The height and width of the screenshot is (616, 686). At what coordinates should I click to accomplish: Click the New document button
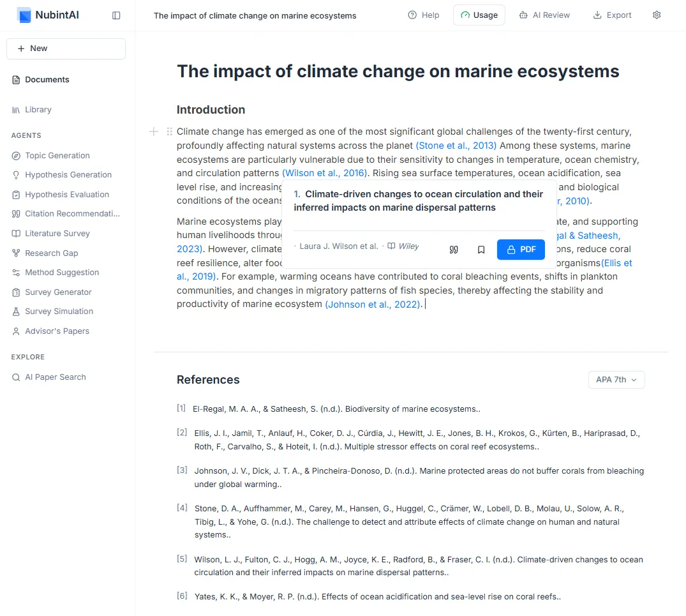click(x=66, y=49)
